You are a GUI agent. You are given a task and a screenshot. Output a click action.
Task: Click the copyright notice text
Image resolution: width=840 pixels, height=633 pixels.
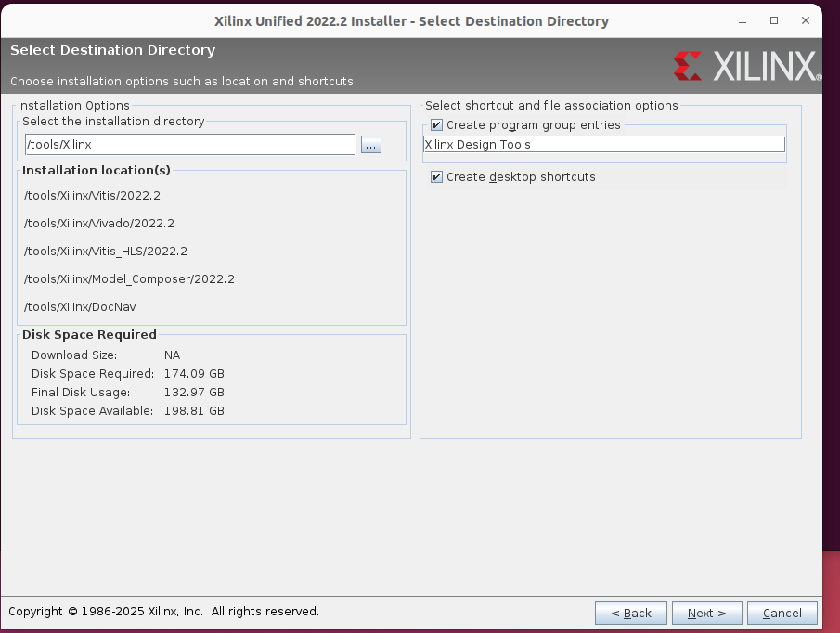[164, 612]
